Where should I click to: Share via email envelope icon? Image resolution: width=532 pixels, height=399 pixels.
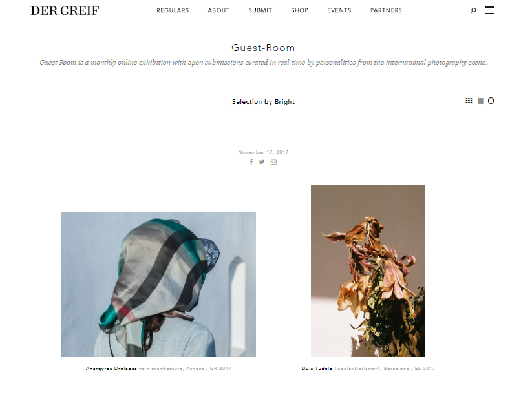coord(273,162)
